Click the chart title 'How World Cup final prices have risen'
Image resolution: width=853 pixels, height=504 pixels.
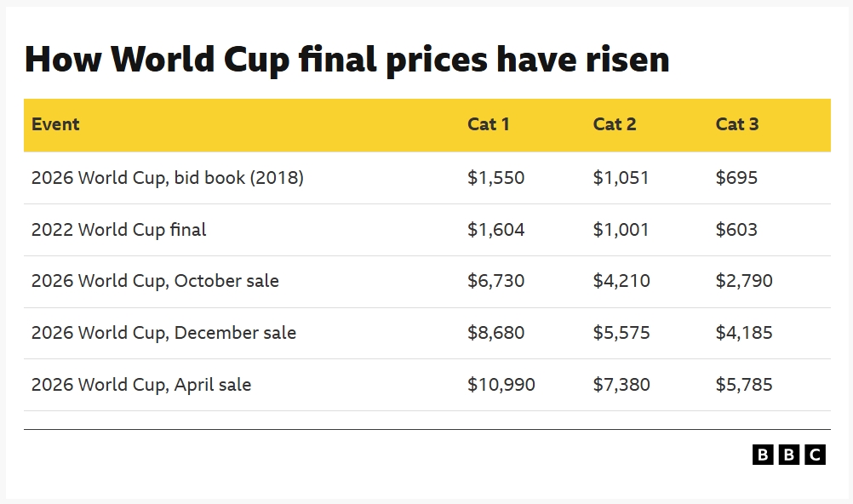pyautogui.click(x=347, y=60)
